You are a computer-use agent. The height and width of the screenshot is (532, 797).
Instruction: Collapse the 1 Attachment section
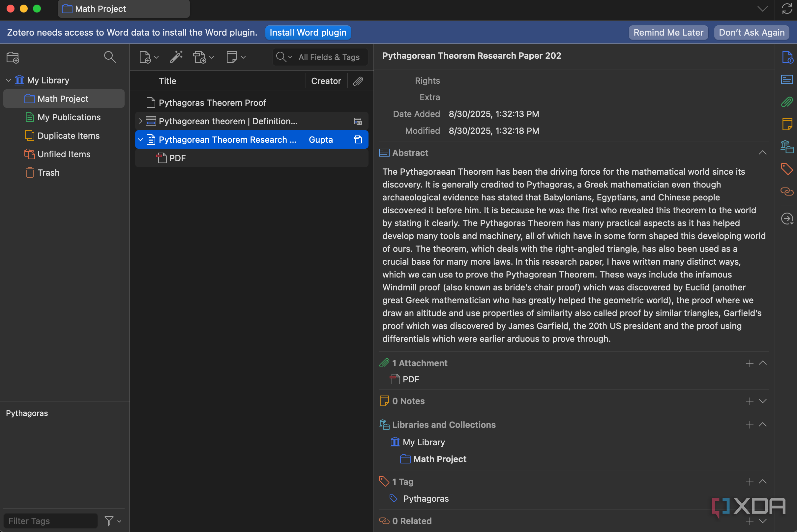(762, 363)
